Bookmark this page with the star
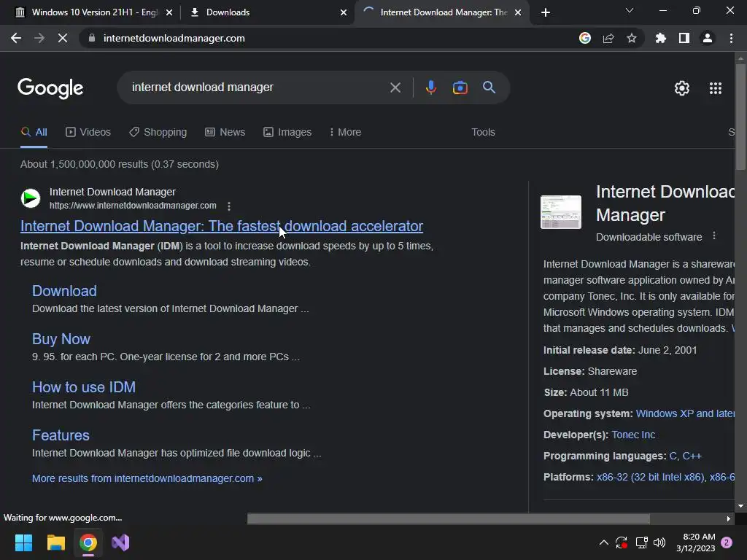747x560 pixels. pos(632,38)
